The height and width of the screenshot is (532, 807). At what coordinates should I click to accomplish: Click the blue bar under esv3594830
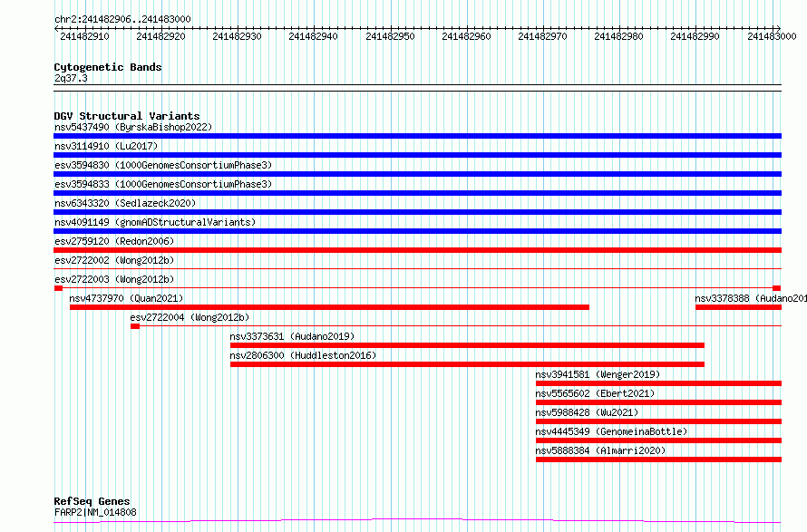417,174
